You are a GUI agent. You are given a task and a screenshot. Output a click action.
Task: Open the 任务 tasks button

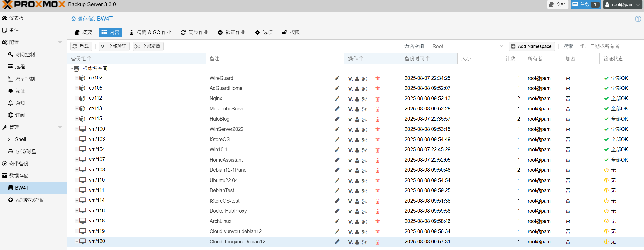586,5
